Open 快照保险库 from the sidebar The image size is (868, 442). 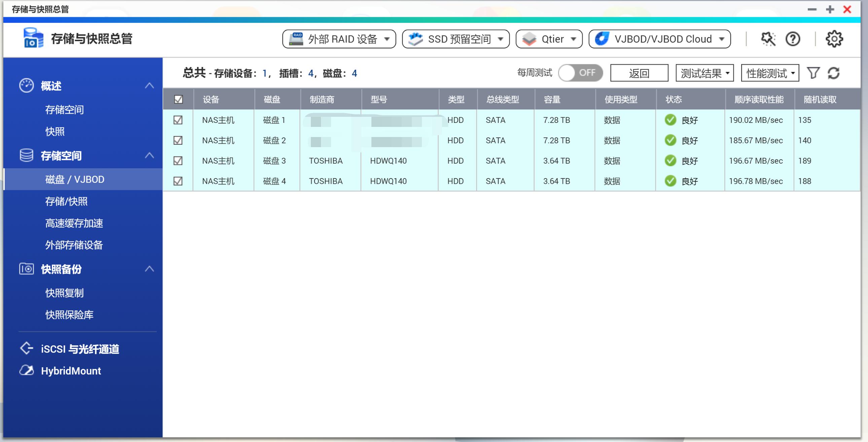click(x=70, y=315)
